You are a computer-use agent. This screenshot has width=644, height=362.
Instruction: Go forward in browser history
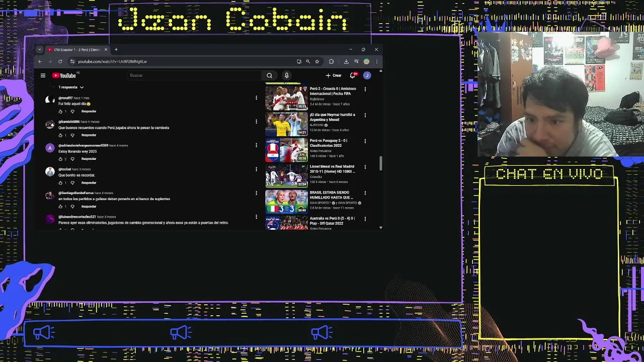tap(50, 61)
